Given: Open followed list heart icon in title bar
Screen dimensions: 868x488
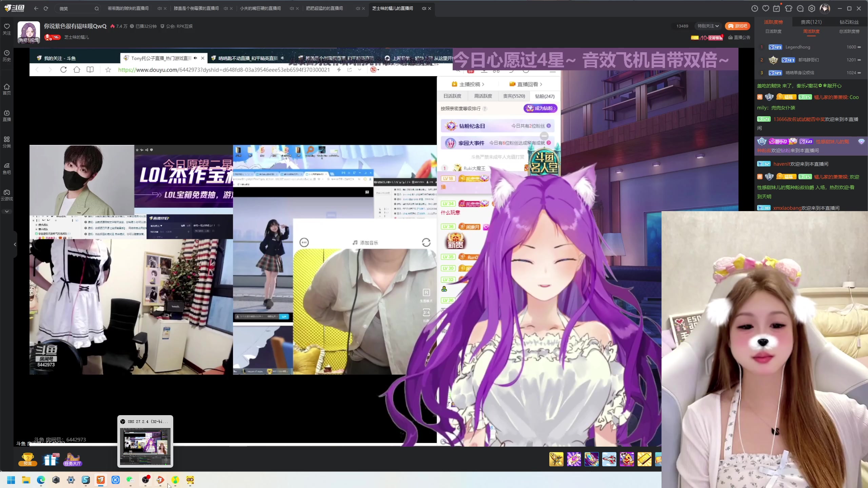Looking at the screenshot, I should point(766,8).
